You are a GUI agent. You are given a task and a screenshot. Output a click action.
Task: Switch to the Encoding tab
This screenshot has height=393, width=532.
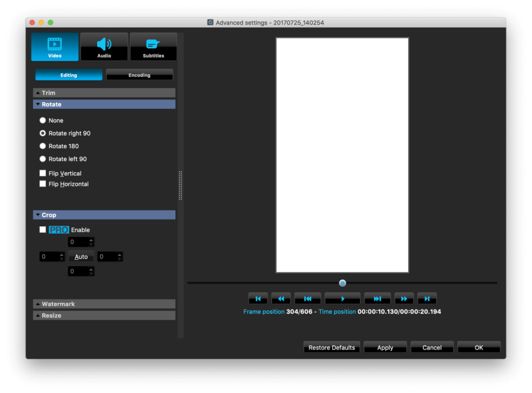(139, 75)
